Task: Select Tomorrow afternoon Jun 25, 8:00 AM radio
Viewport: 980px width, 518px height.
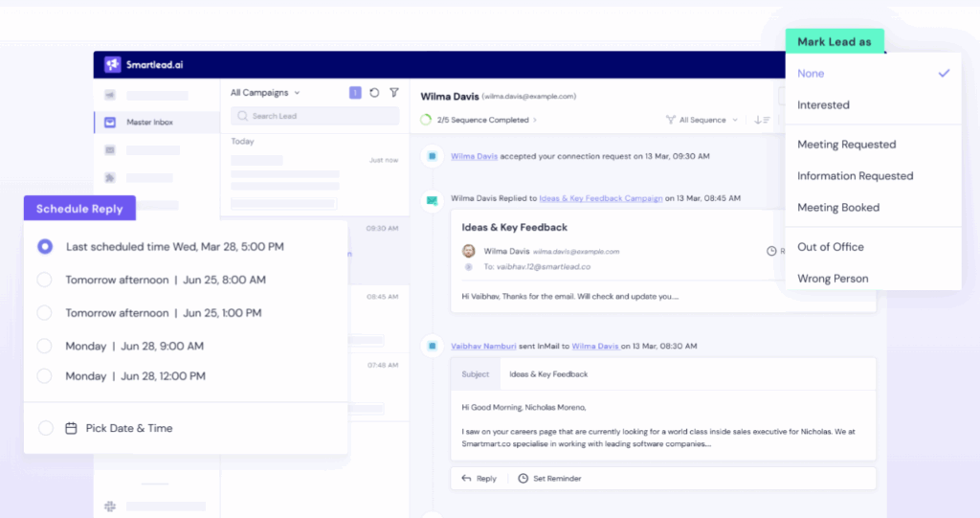Action: [x=44, y=280]
